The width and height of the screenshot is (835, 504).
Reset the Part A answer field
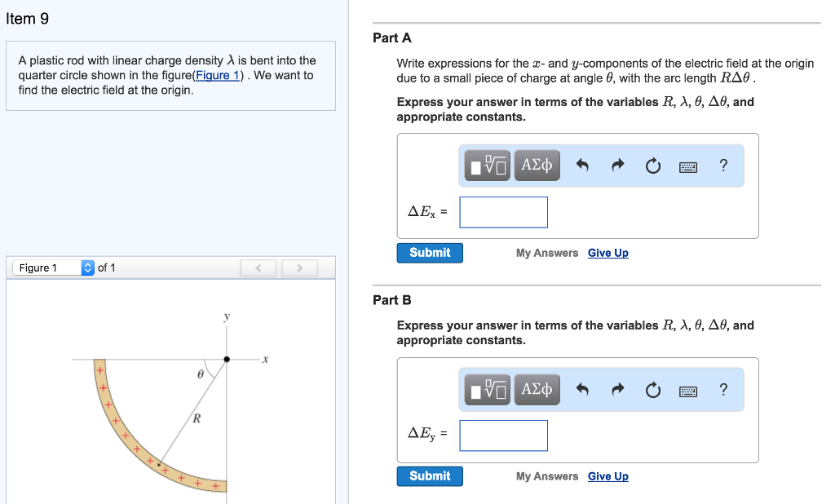click(652, 166)
